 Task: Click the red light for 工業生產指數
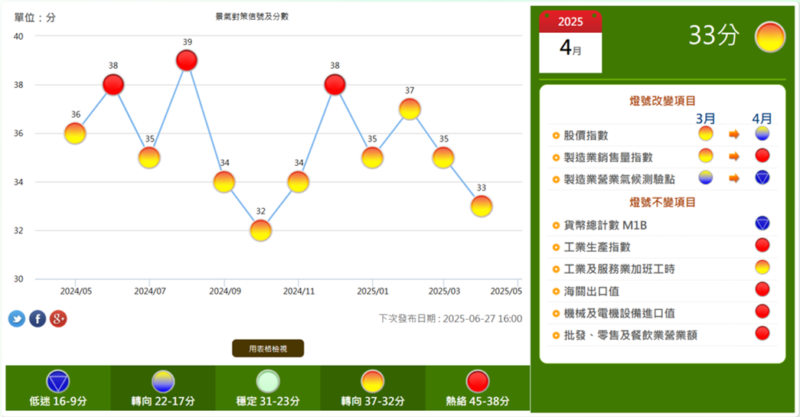(762, 246)
